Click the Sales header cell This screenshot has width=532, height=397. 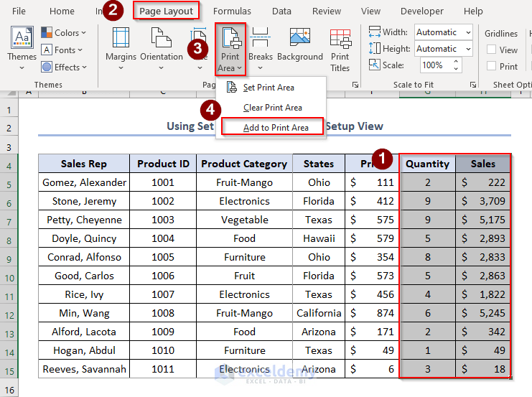point(482,164)
